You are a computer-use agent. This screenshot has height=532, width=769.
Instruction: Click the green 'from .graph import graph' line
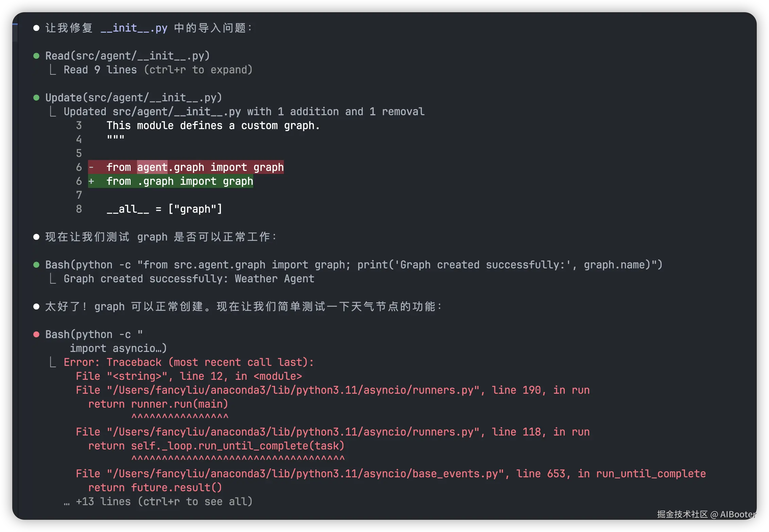click(x=180, y=181)
